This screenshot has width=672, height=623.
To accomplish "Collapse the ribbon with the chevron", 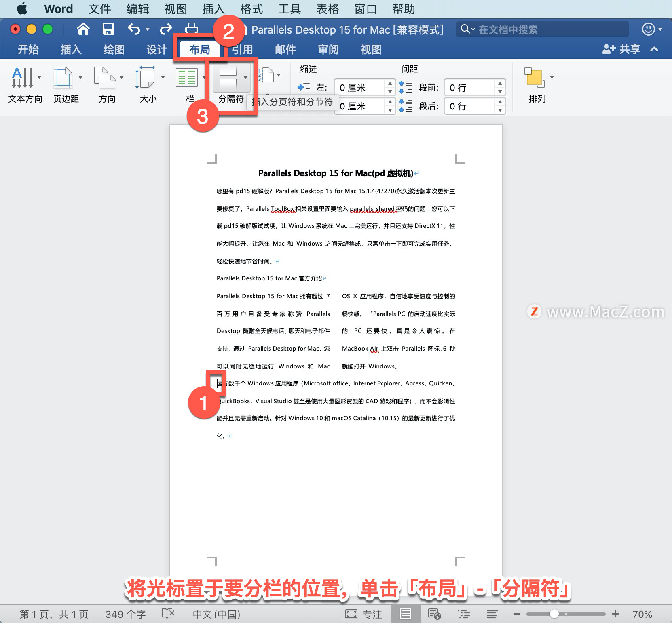I will (654, 49).
